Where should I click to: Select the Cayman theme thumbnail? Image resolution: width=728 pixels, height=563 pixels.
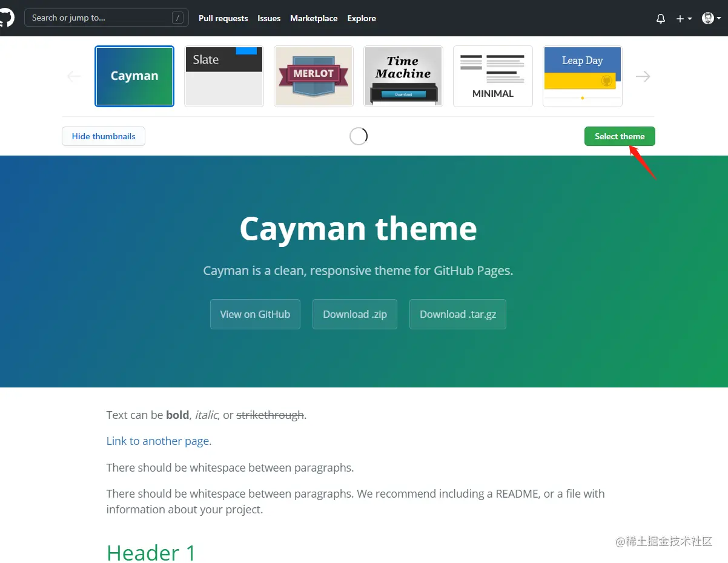pyautogui.click(x=134, y=76)
